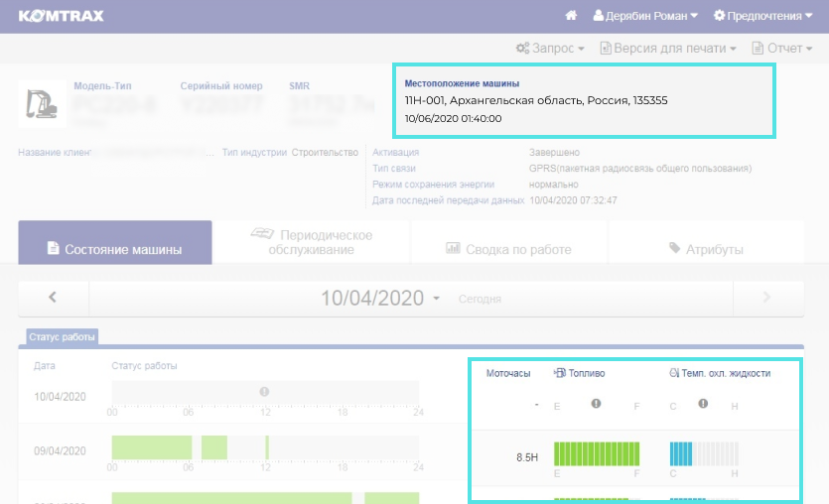829x504 pixels.
Task: Click the нормально energy saving value
Action: 554,185
